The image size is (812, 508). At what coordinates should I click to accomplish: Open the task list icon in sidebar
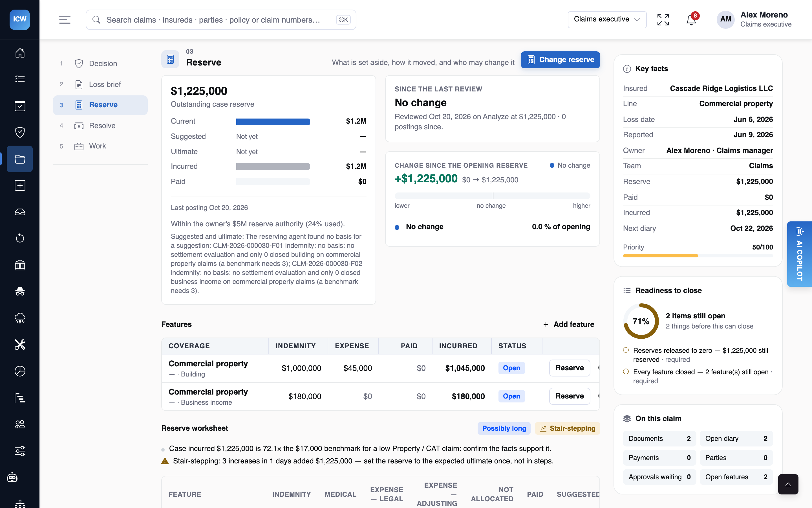(x=20, y=79)
